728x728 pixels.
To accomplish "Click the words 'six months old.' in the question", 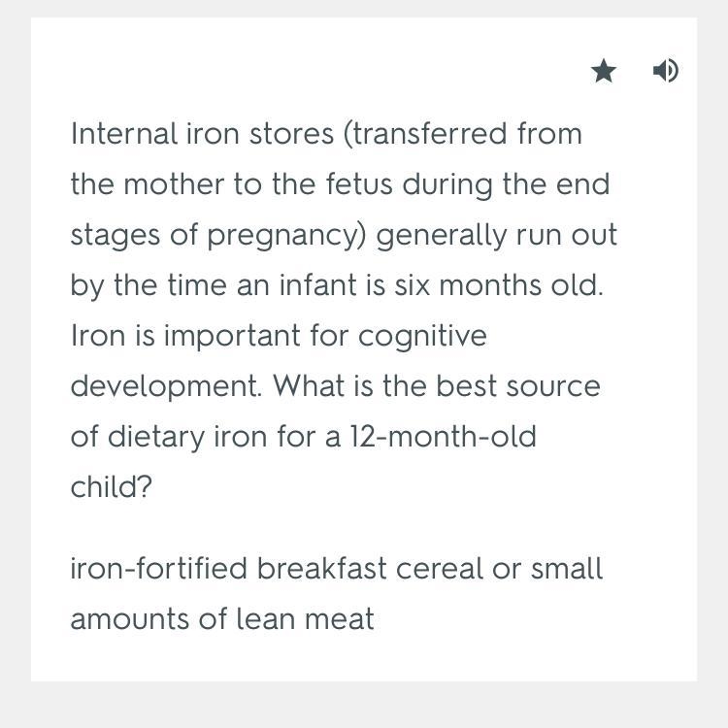I will click(x=499, y=285).
